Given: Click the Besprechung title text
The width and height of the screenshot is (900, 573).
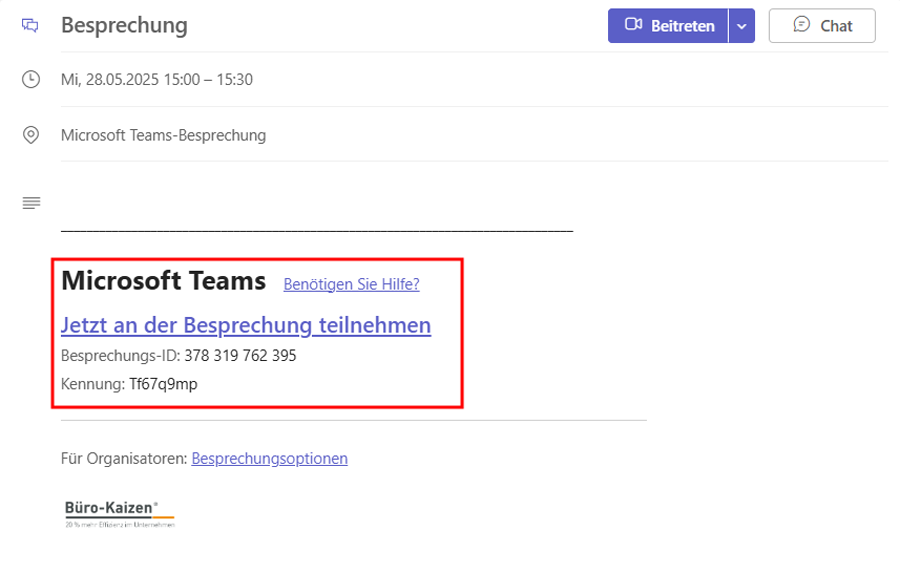Looking at the screenshot, I should (124, 26).
